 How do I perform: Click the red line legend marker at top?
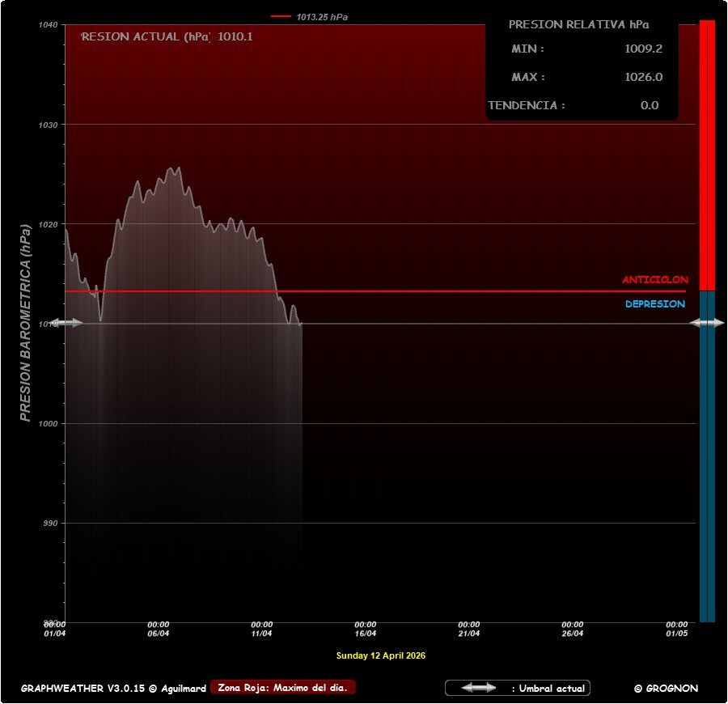(281, 16)
